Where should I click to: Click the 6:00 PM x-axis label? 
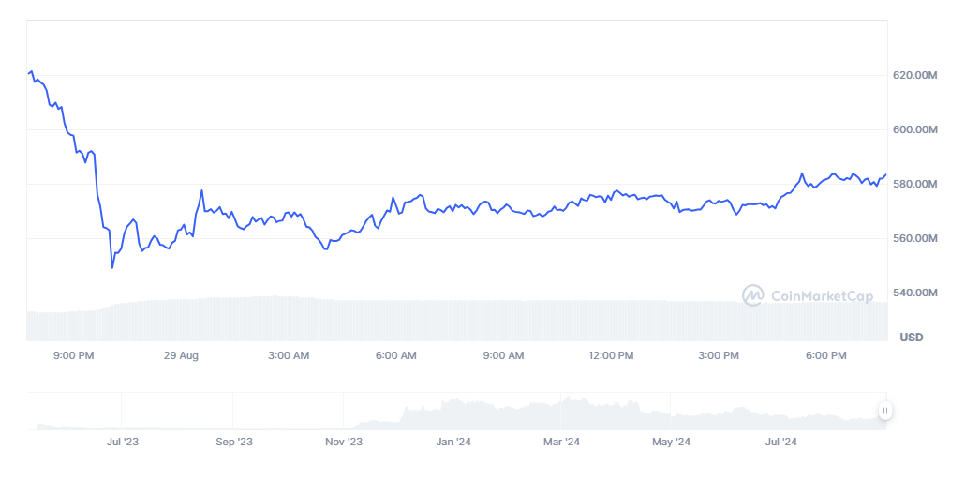pyautogui.click(x=825, y=355)
